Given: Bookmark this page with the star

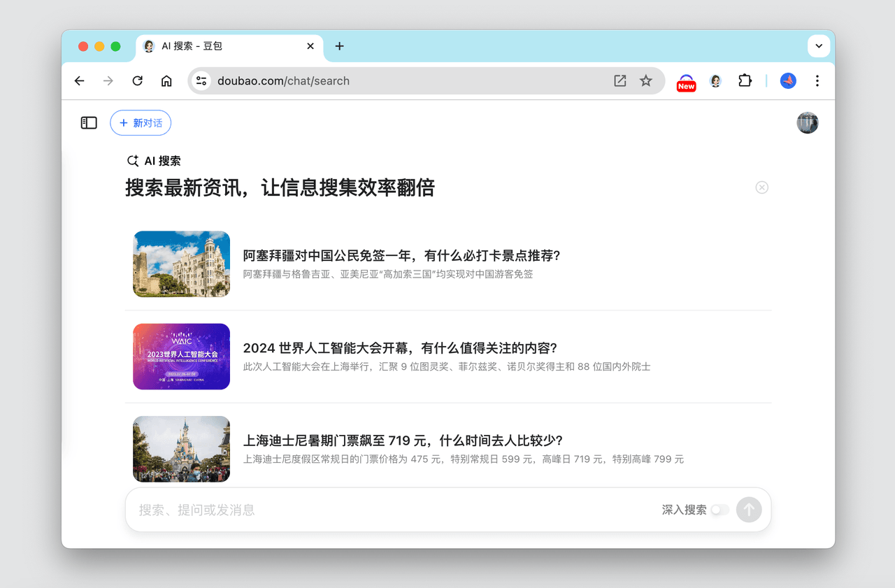Looking at the screenshot, I should pos(646,81).
